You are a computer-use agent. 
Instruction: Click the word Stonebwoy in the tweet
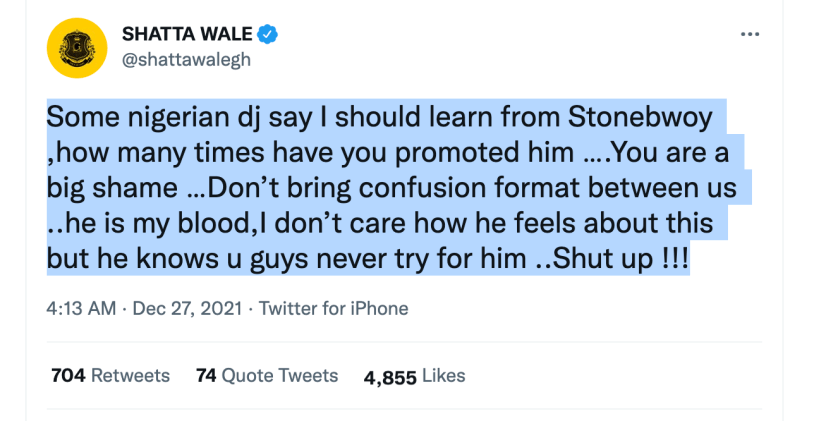point(641,118)
